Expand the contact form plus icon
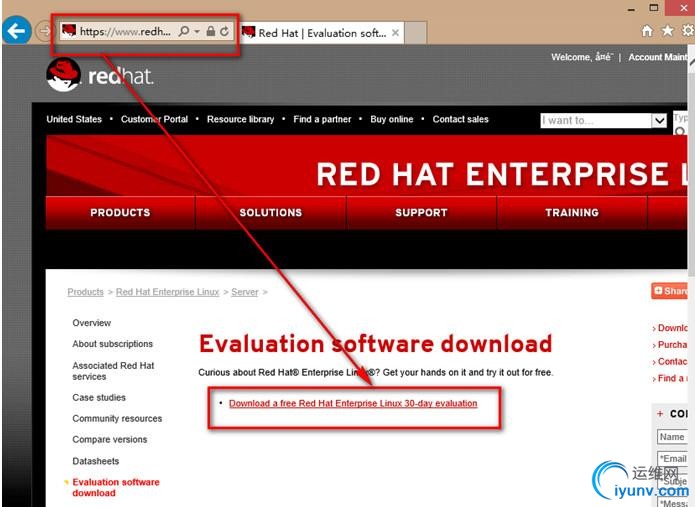This screenshot has width=695, height=507. pos(660,413)
